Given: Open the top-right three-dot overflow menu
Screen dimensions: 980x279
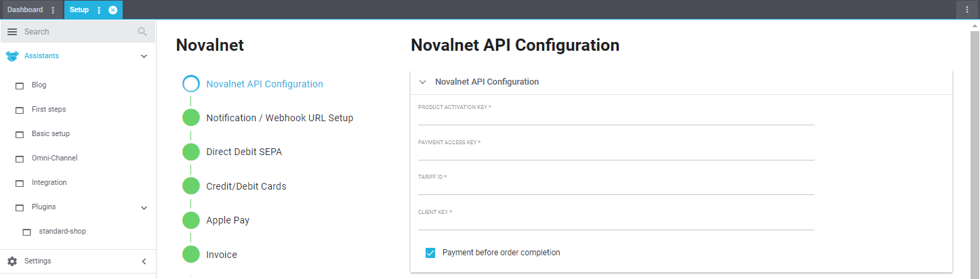Looking at the screenshot, I should coord(967,9).
